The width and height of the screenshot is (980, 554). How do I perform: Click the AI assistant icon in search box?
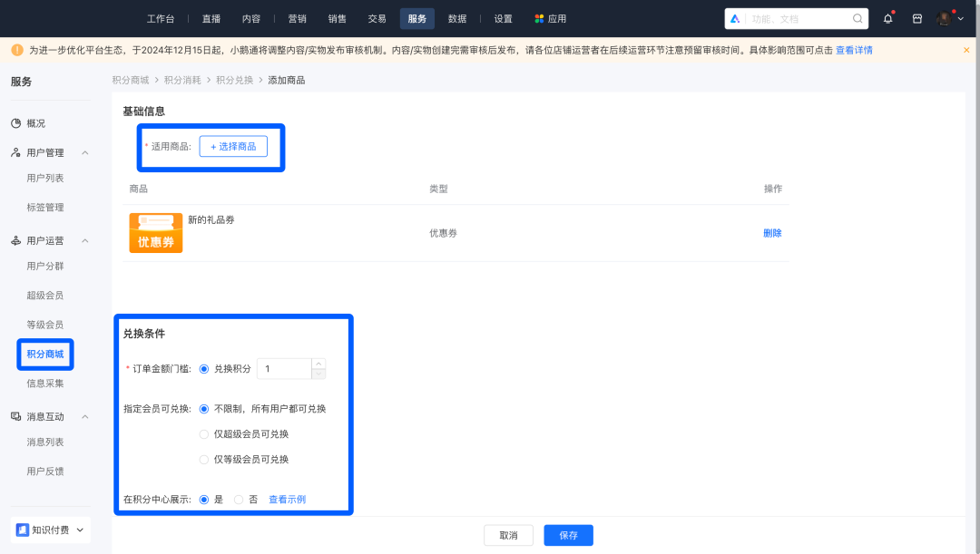[x=735, y=19]
